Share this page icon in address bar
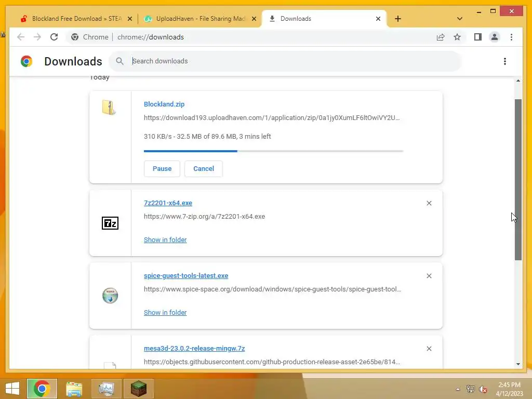This screenshot has height=399, width=532. click(x=441, y=37)
